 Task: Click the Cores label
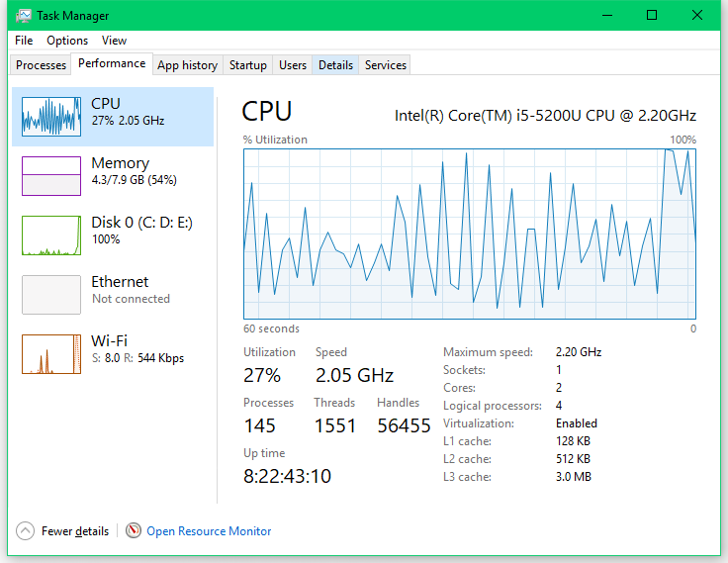pos(460,388)
